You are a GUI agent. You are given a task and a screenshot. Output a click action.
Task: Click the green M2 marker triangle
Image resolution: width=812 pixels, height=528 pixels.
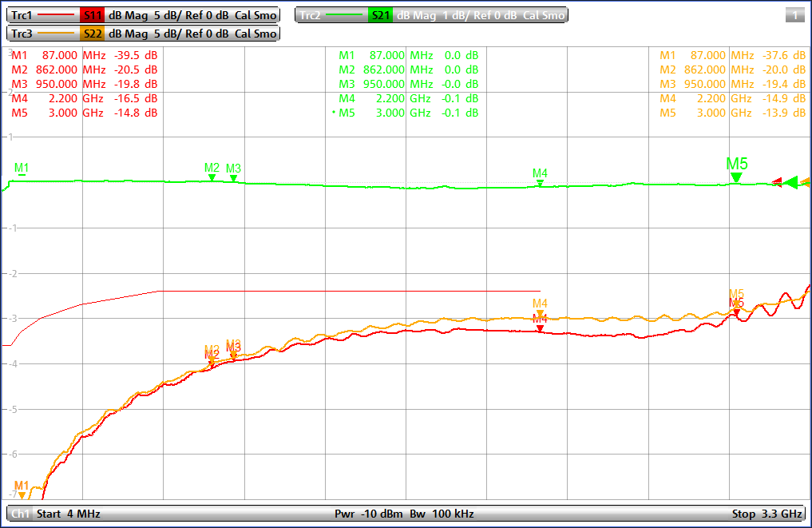212,177
